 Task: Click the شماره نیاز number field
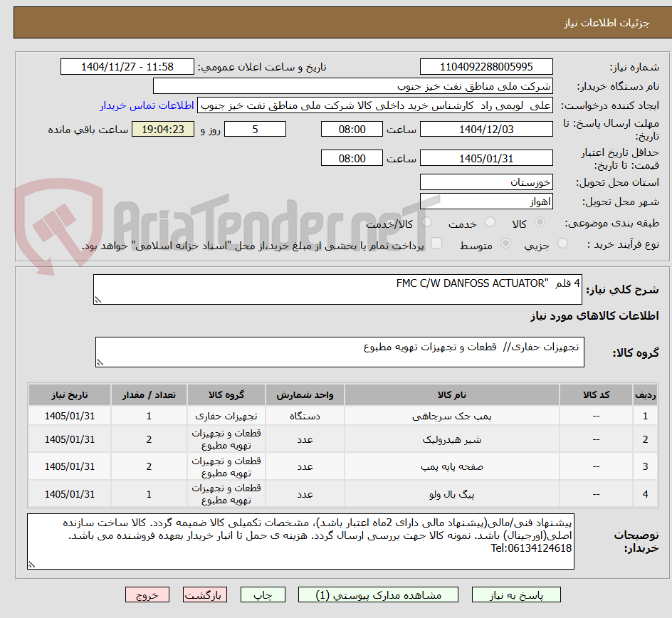(486, 67)
